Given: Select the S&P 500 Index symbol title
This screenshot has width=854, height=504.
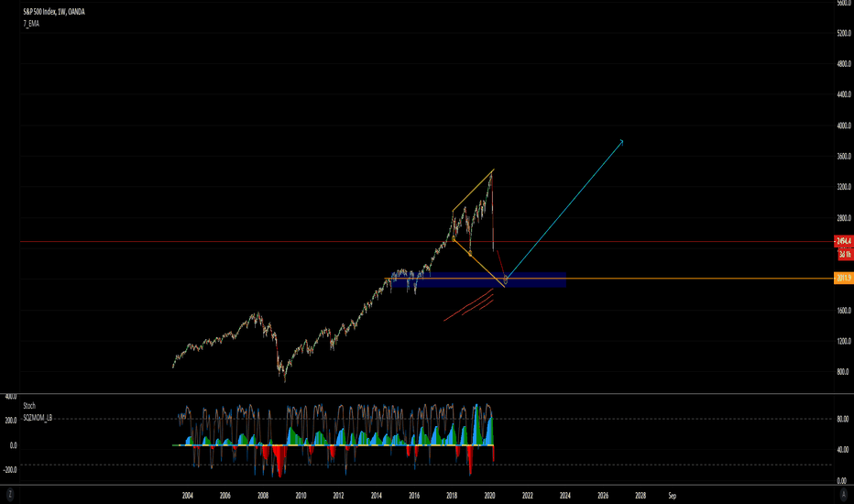Looking at the screenshot, I should coord(54,11).
